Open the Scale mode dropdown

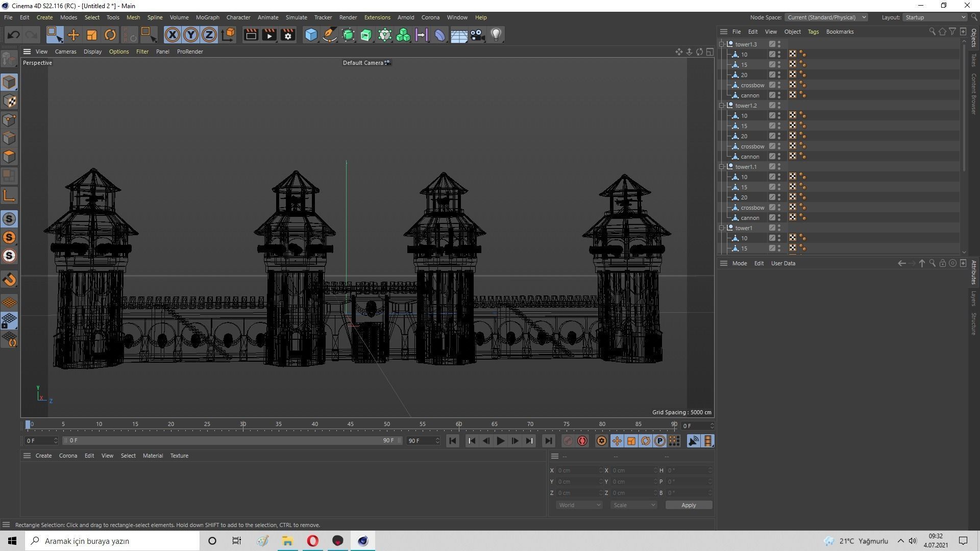633,505
